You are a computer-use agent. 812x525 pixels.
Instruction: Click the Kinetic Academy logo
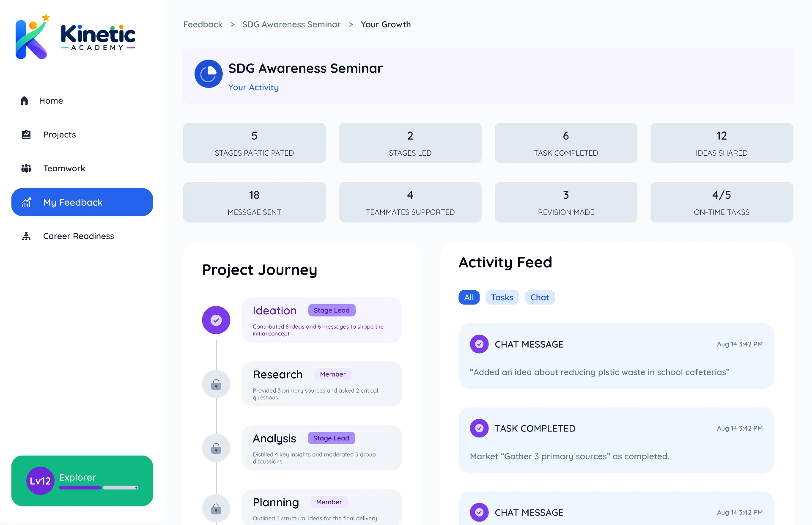75,37
